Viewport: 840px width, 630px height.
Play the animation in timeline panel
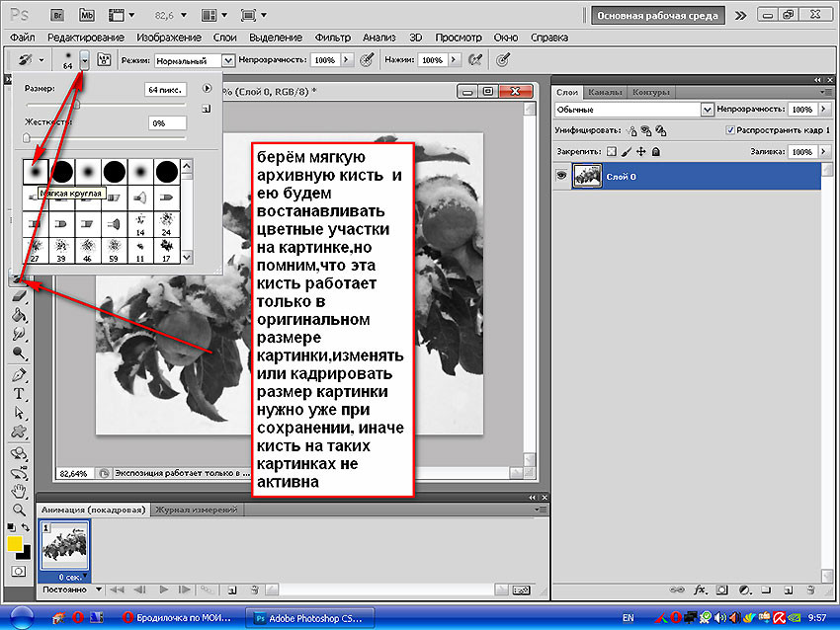click(163, 590)
